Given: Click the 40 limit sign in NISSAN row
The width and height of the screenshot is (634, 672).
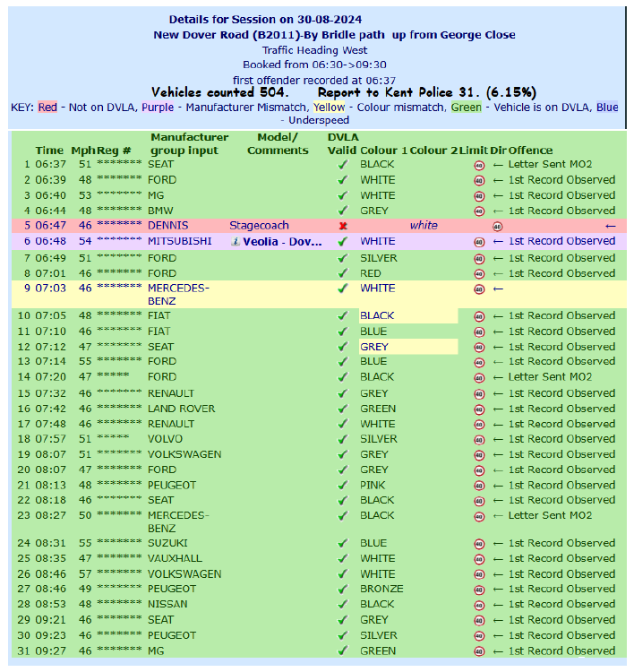Looking at the screenshot, I should (x=479, y=606).
